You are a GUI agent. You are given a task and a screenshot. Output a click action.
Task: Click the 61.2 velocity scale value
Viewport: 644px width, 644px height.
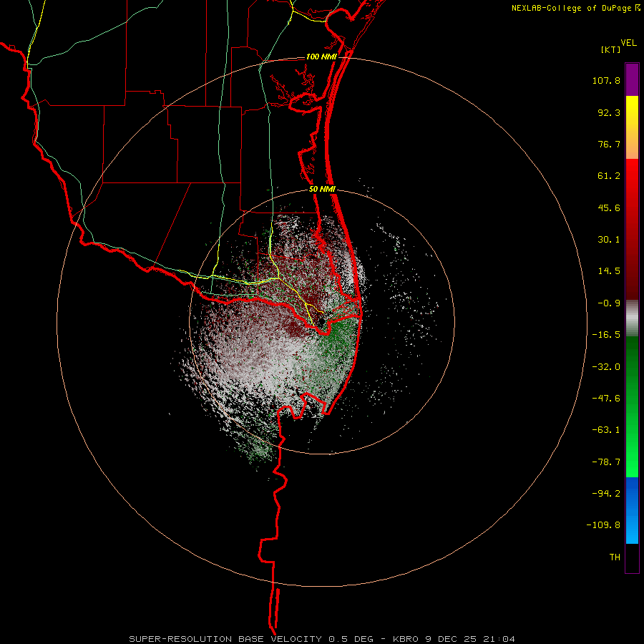coord(609,176)
